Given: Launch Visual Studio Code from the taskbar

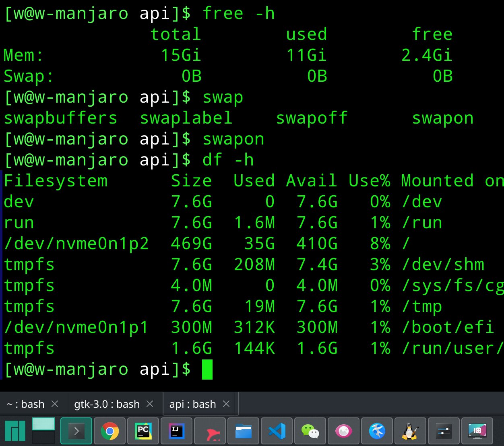Looking at the screenshot, I should (277, 431).
